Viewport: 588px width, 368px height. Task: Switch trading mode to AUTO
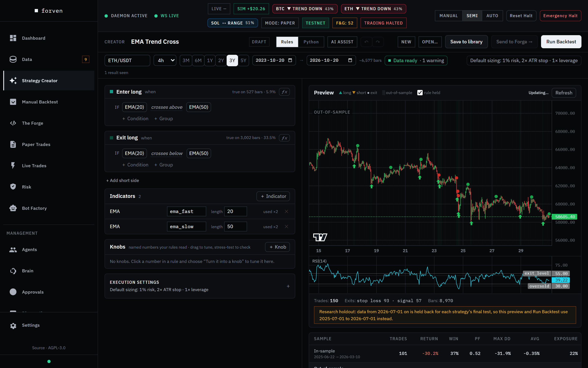pos(492,16)
